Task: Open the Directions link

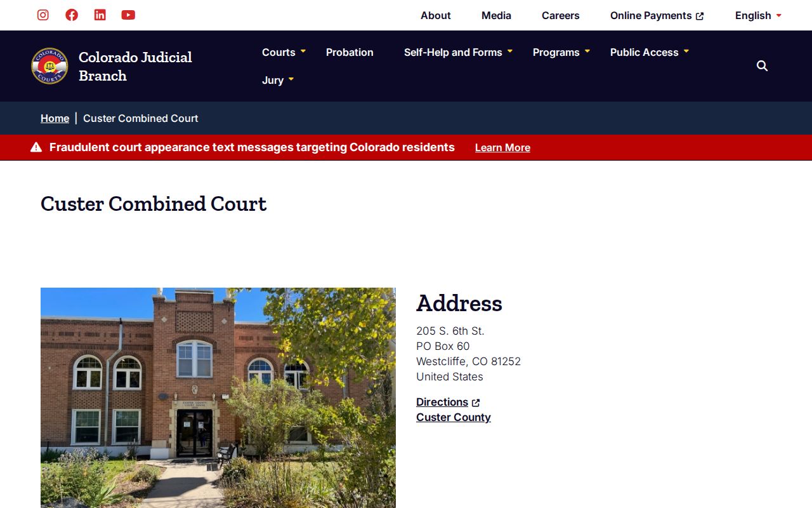Action: [x=442, y=402]
